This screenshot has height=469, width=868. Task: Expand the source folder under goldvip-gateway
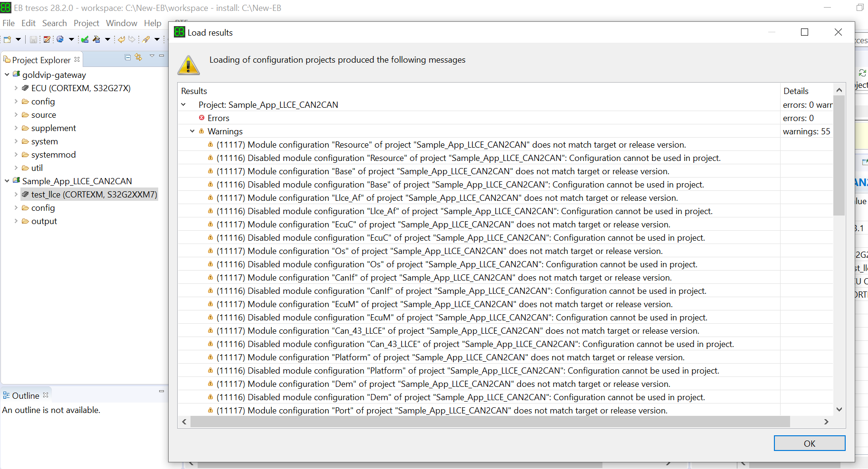coord(16,114)
